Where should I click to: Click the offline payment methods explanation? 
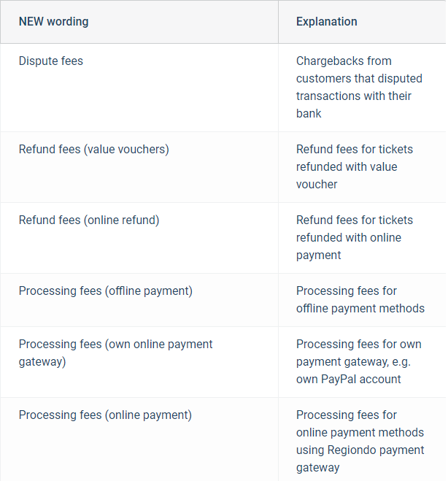pos(360,299)
